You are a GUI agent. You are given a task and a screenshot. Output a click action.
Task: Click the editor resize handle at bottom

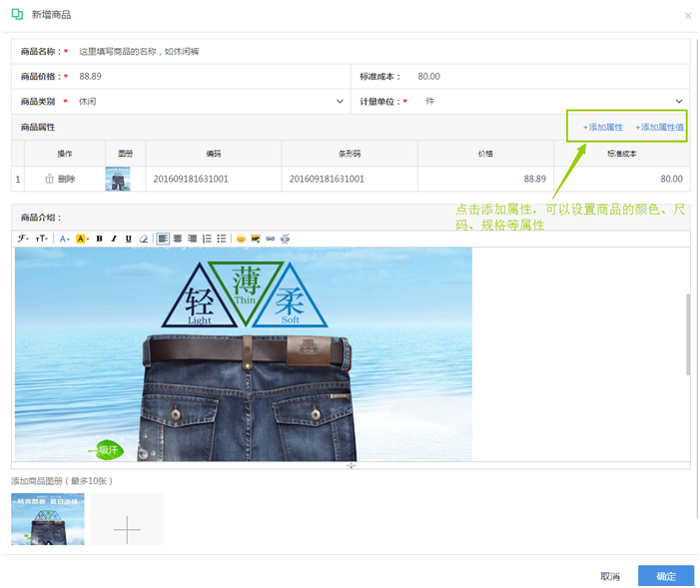point(350,465)
